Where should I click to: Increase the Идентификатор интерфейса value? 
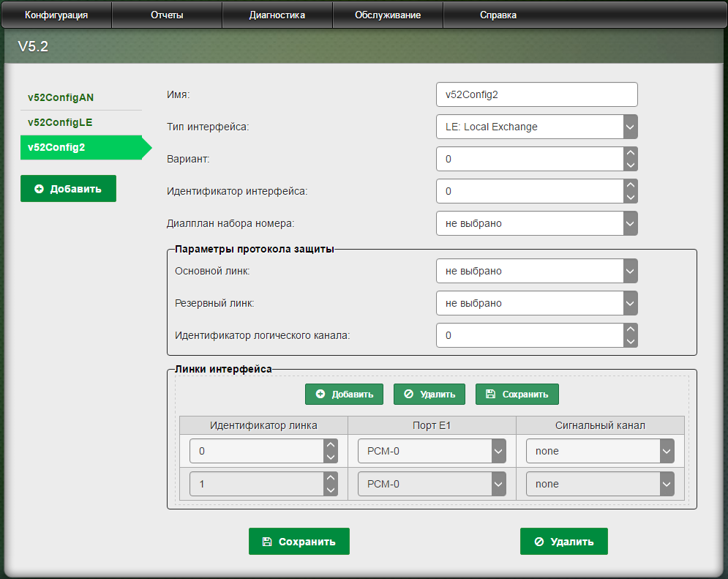[x=631, y=184]
